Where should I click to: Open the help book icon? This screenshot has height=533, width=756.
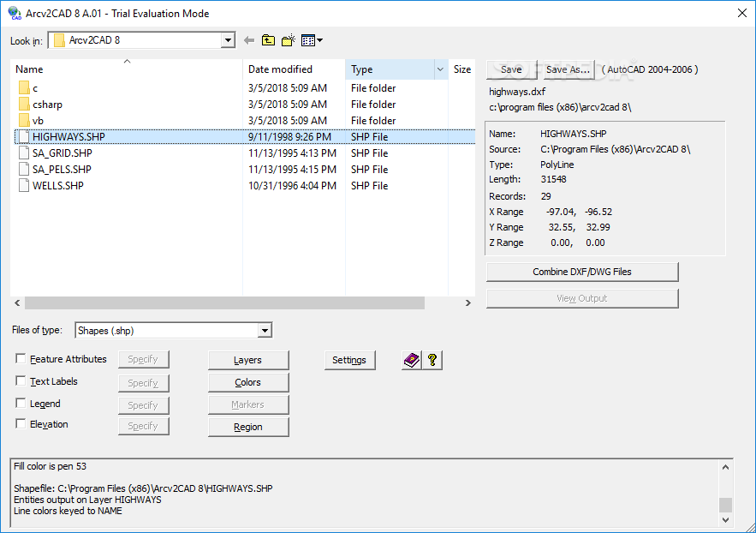pyautogui.click(x=412, y=360)
